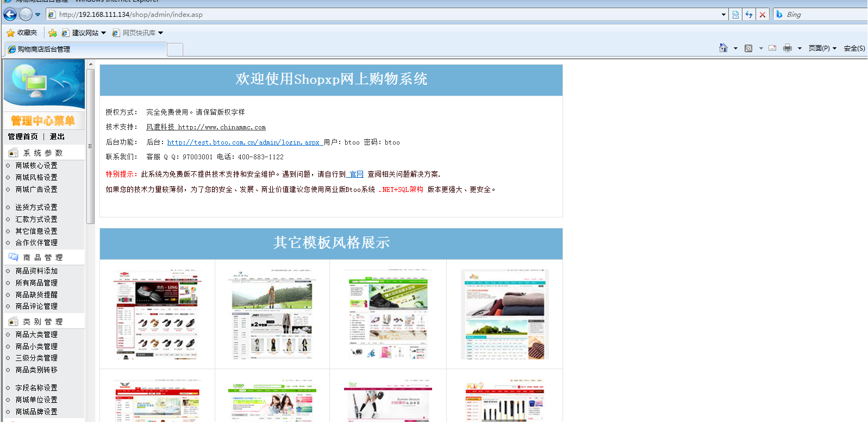Screen dimensions: 868x423
Task: Open the fashion clothing template with field photo
Action: click(272, 314)
